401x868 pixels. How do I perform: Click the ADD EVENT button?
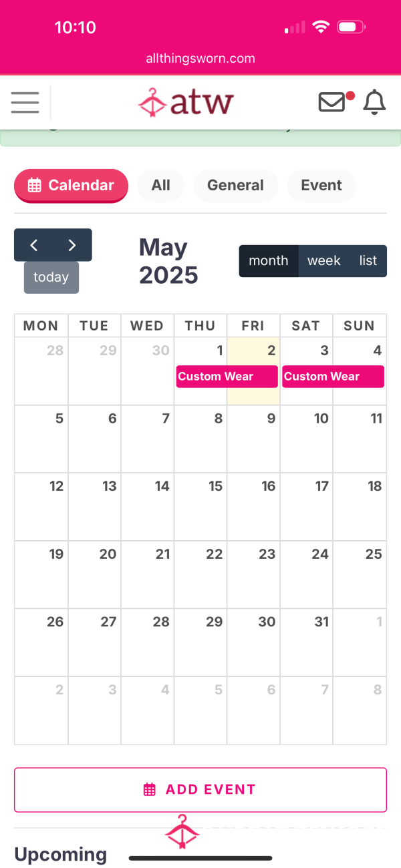[200, 790]
